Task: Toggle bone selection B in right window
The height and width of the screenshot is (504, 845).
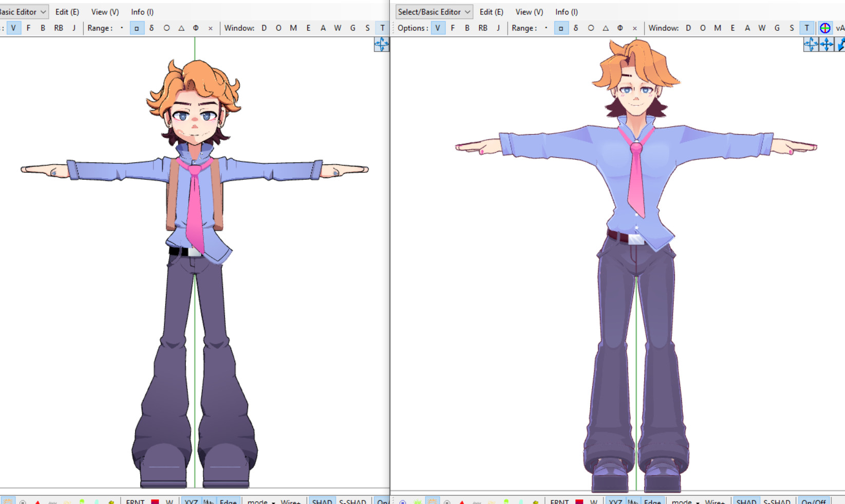Action: pos(467,28)
